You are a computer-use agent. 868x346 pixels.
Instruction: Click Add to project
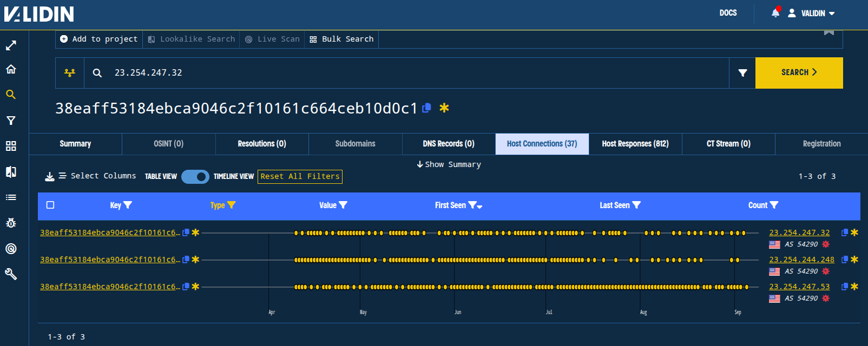coord(99,39)
